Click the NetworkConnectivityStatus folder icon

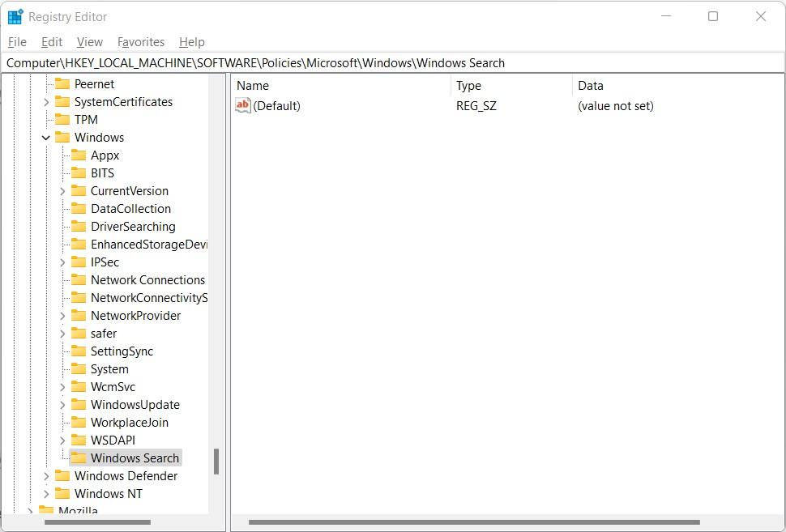tap(79, 297)
